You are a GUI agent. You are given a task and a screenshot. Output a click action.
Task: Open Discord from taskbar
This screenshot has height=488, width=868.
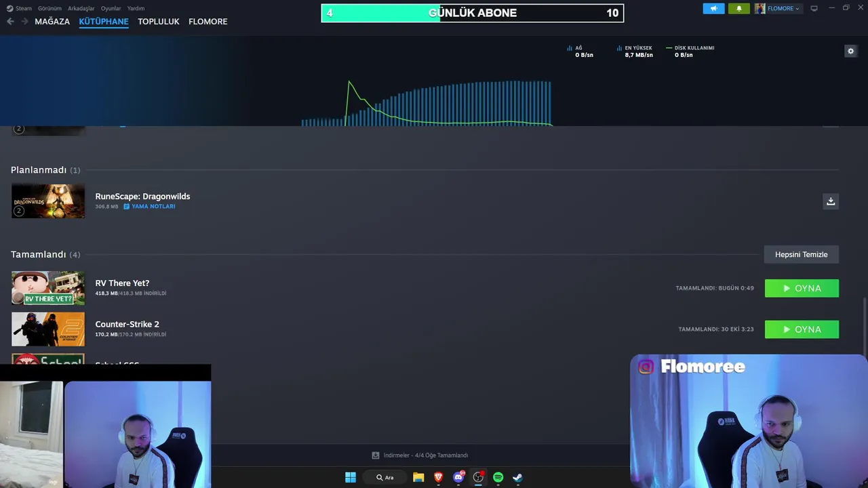tap(458, 477)
